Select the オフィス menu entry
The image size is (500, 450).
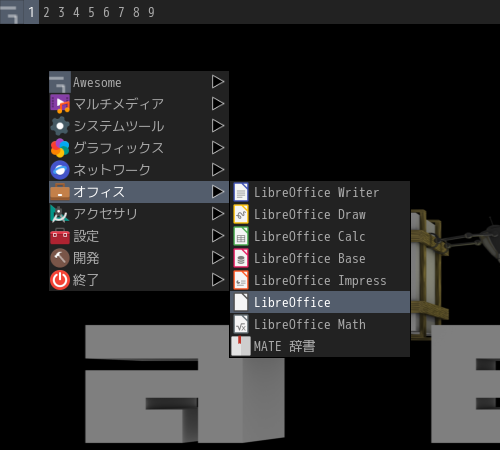(139, 192)
